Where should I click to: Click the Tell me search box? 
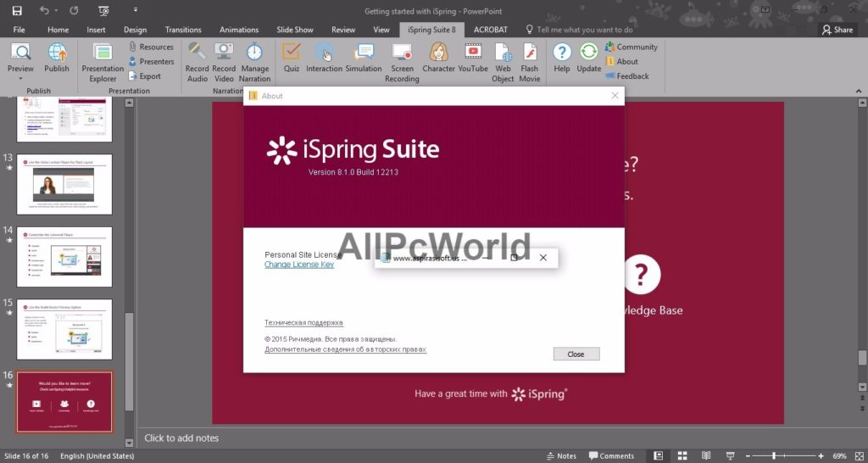pyautogui.click(x=578, y=30)
